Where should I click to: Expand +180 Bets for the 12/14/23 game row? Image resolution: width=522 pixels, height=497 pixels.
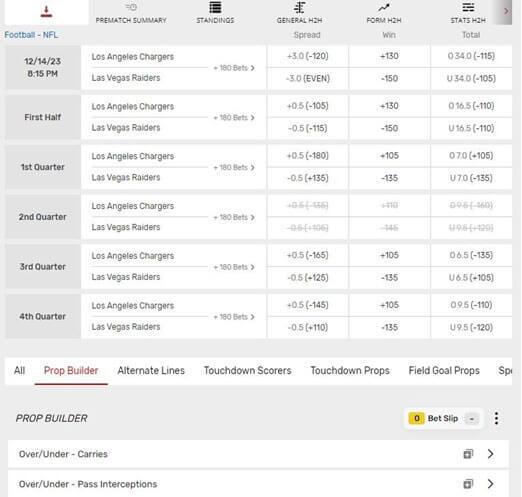tap(234, 68)
